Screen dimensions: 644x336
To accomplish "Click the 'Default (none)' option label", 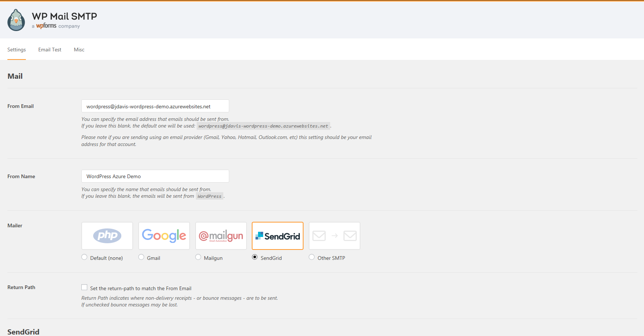I will (x=106, y=258).
